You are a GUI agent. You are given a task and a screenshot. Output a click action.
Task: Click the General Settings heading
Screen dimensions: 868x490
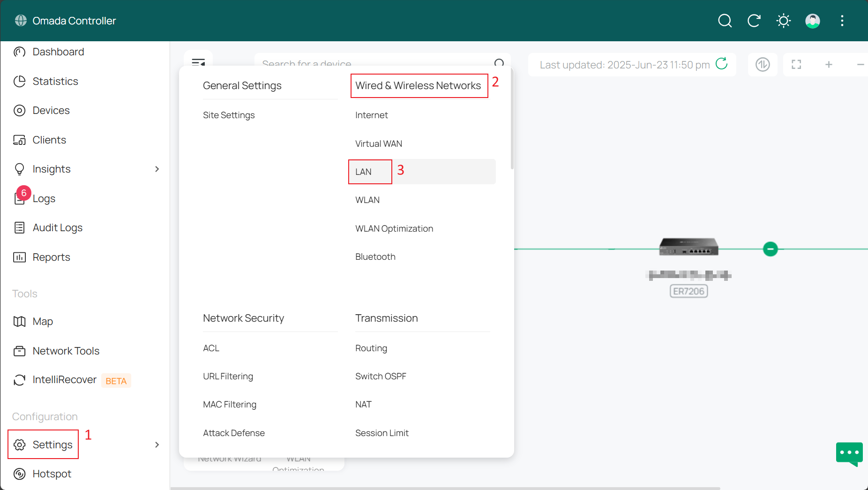(242, 85)
